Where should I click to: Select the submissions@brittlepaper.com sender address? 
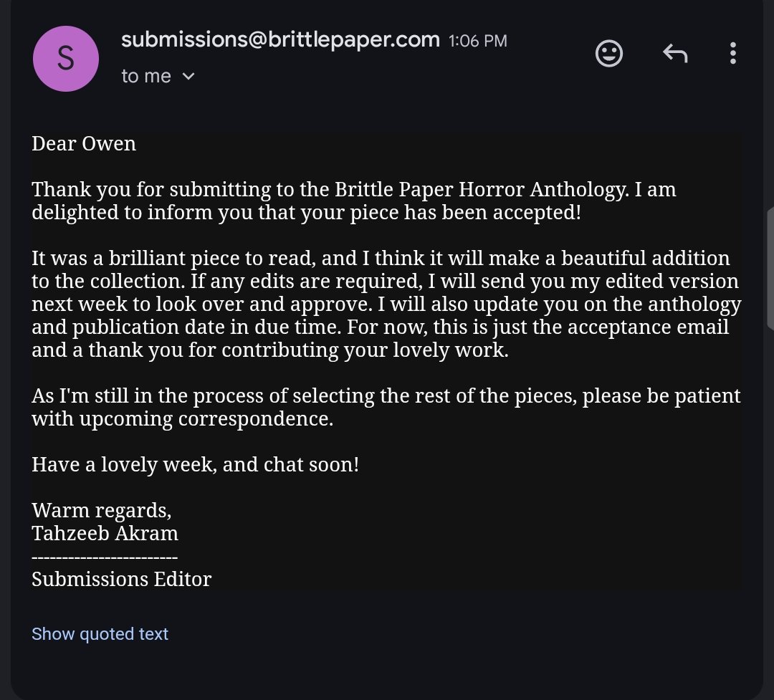[x=280, y=39]
